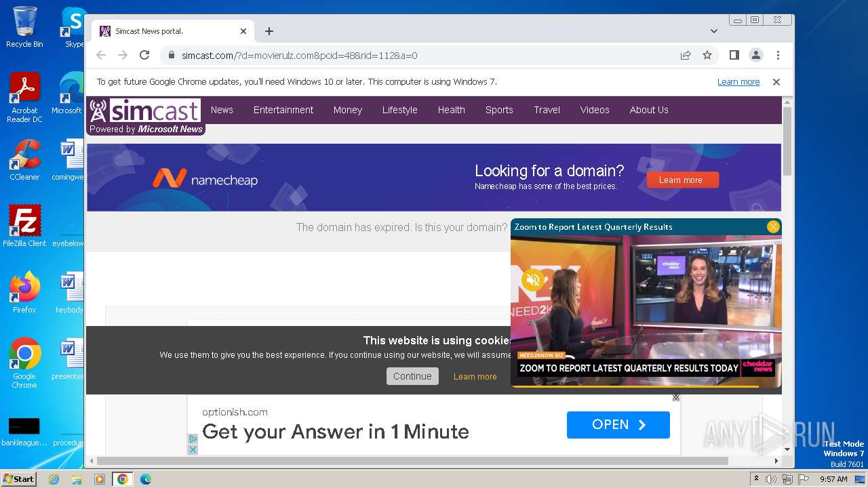The width and height of the screenshot is (868, 488).
Task: Open the bankleague desktop file
Action: pos(24,432)
